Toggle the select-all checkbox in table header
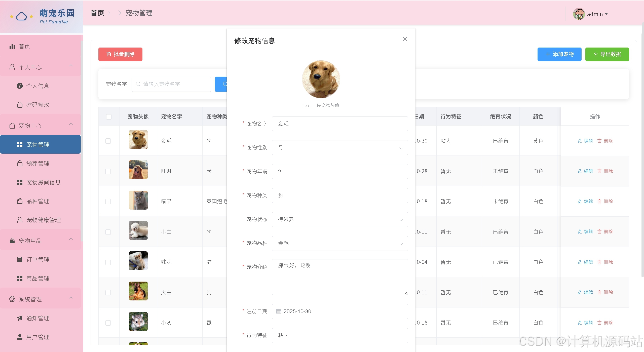Screen dimensions: 644x352 (109, 117)
